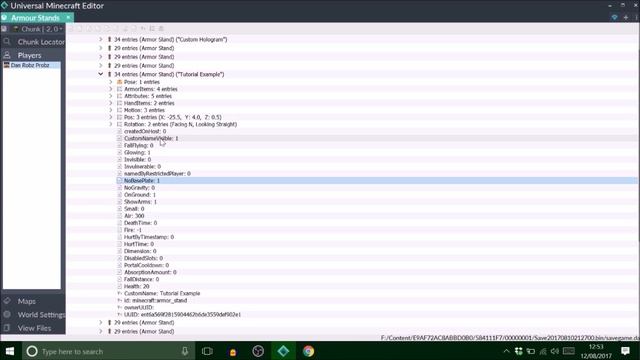640x360 pixels.
Task: Collapse the Tutorial Example armor stand entry
Action: 101,74
